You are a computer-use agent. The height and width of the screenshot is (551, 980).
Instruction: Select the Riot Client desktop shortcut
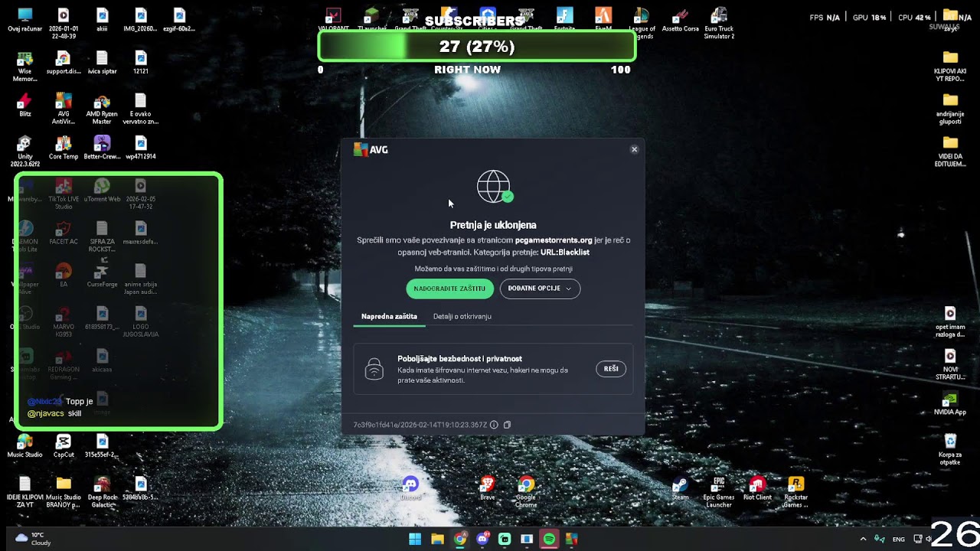(x=757, y=487)
